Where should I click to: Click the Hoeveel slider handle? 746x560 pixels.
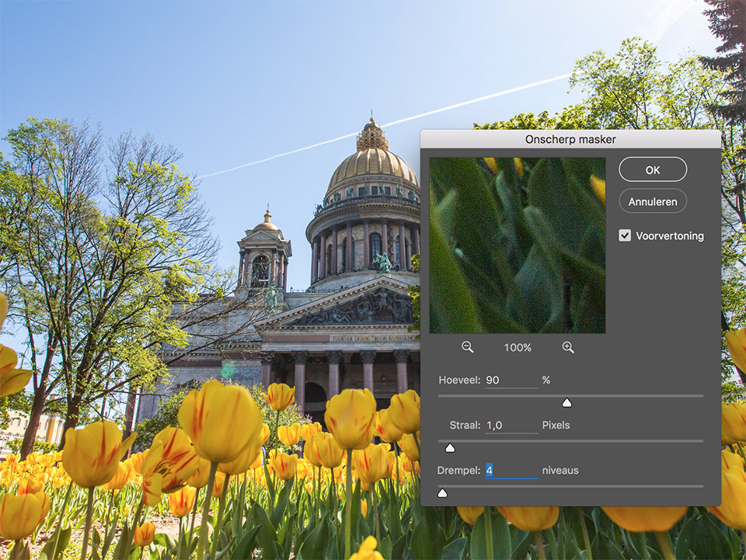point(566,403)
